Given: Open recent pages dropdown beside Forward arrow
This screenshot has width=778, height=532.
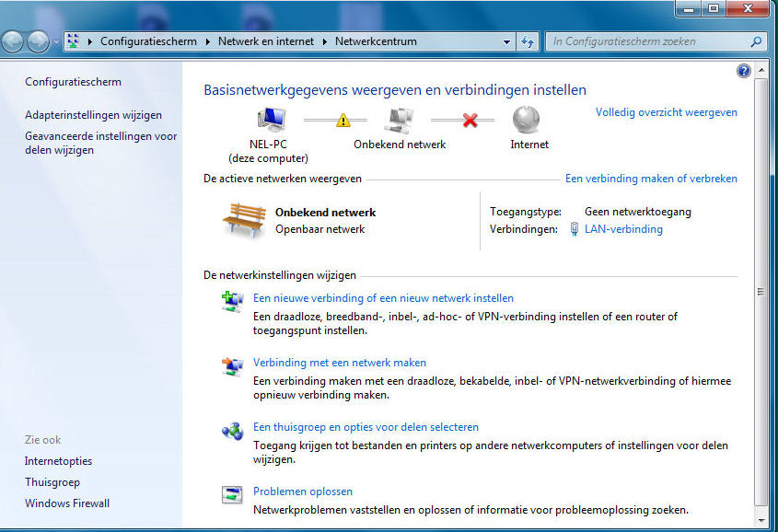Looking at the screenshot, I should 55,42.
